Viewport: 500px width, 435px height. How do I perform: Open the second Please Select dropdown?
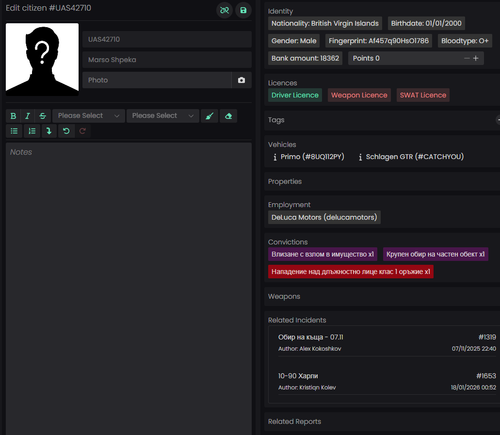click(x=163, y=116)
